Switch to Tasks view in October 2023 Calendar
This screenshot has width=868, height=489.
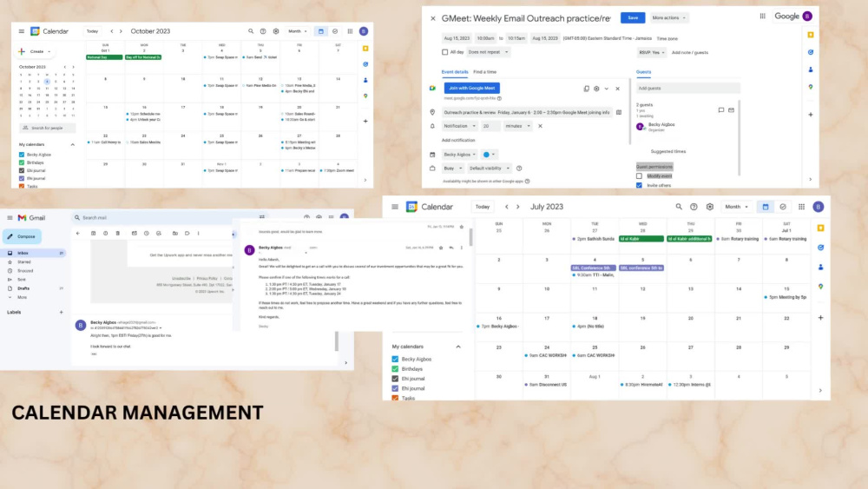(x=335, y=31)
